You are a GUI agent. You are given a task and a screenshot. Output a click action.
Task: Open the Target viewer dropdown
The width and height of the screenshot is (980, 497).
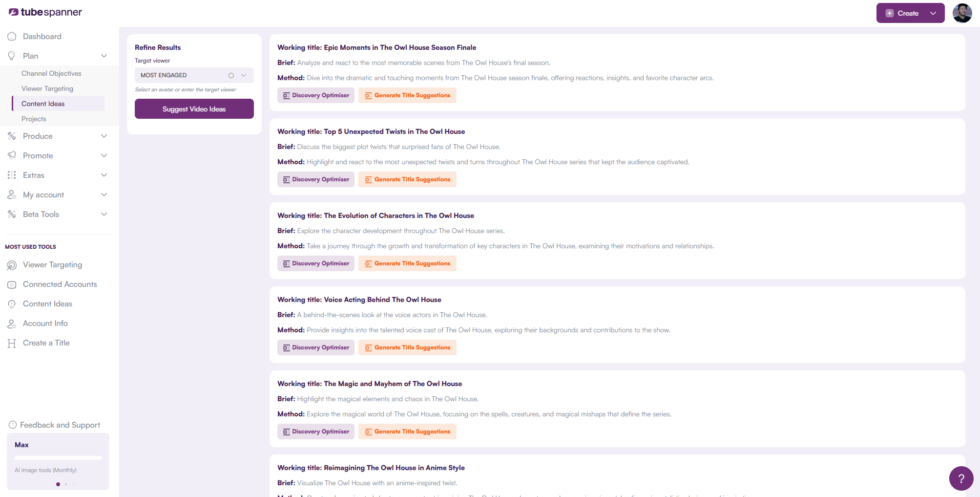pos(244,75)
